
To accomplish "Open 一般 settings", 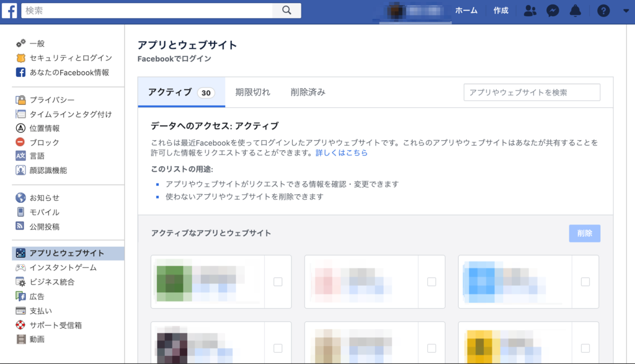I will click(x=37, y=43).
